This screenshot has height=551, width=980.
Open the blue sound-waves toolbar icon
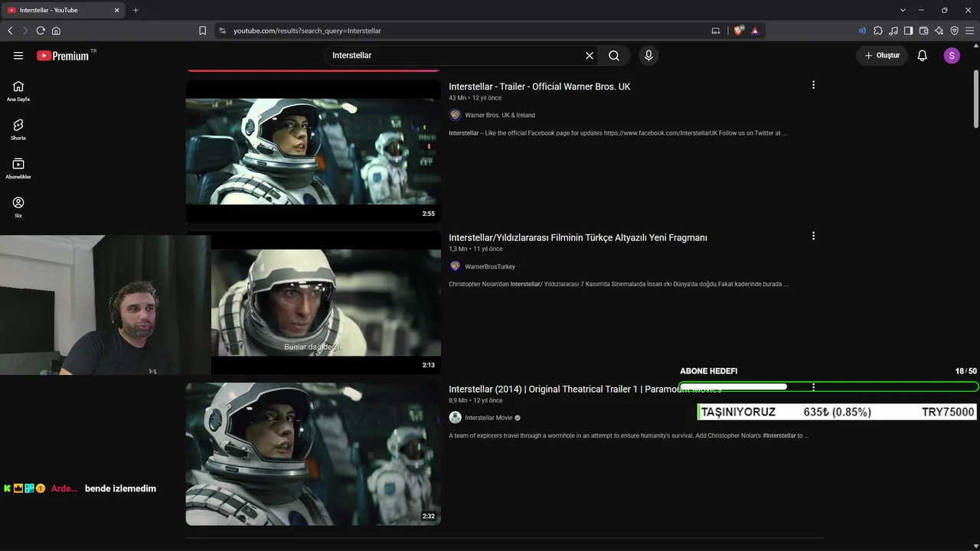coord(862,31)
